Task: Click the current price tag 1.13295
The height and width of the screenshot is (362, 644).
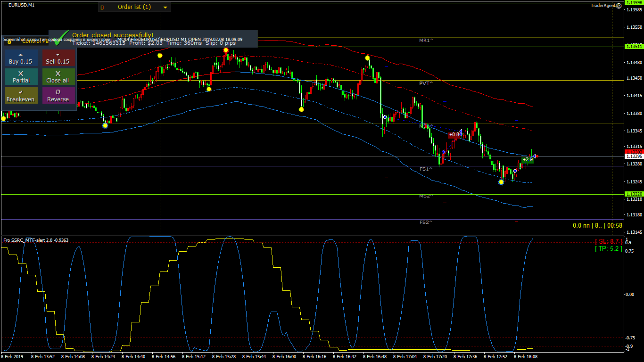Action: pyautogui.click(x=634, y=156)
